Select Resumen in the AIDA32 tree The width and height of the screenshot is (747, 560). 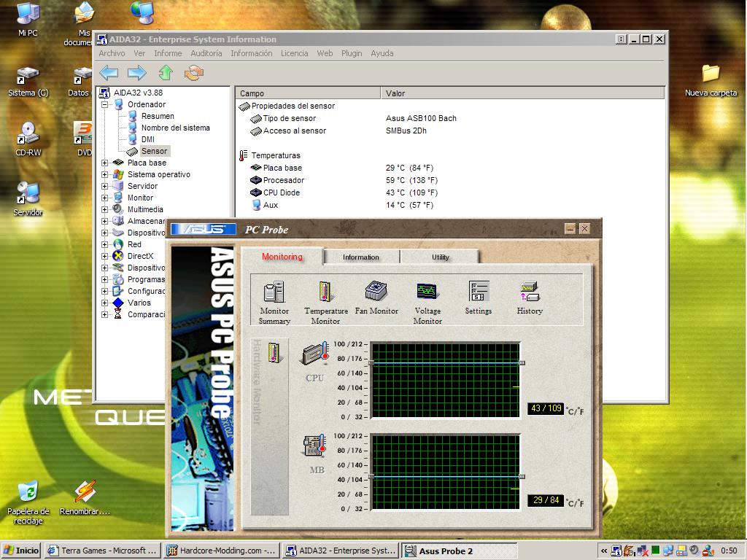point(158,116)
